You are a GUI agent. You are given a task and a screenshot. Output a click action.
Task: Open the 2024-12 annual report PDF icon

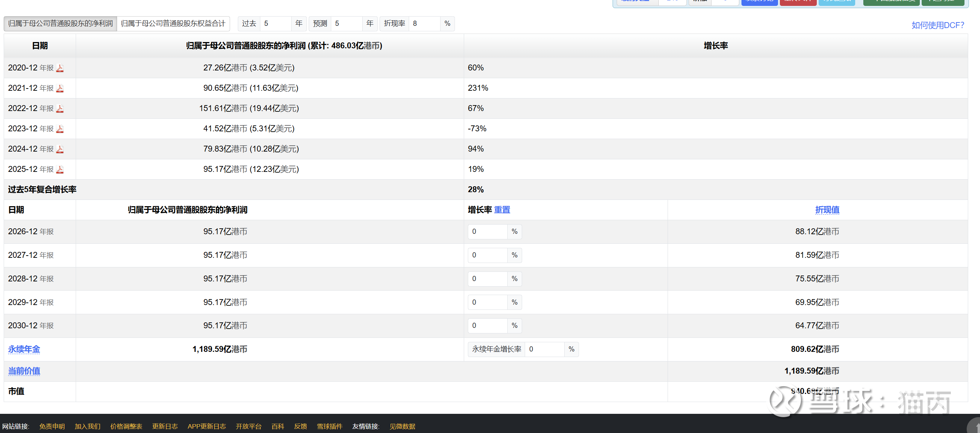tap(60, 149)
